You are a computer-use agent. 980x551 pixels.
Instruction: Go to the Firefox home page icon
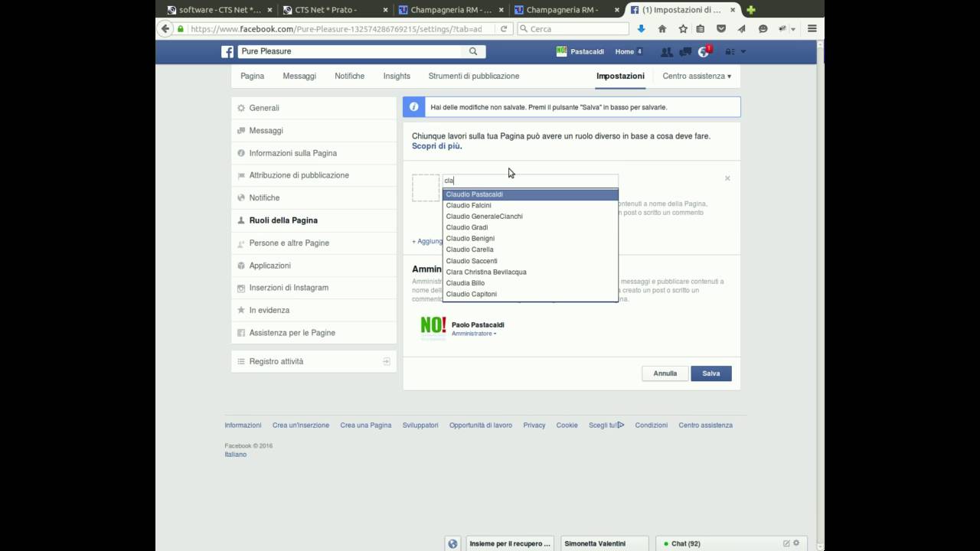pyautogui.click(x=662, y=29)
